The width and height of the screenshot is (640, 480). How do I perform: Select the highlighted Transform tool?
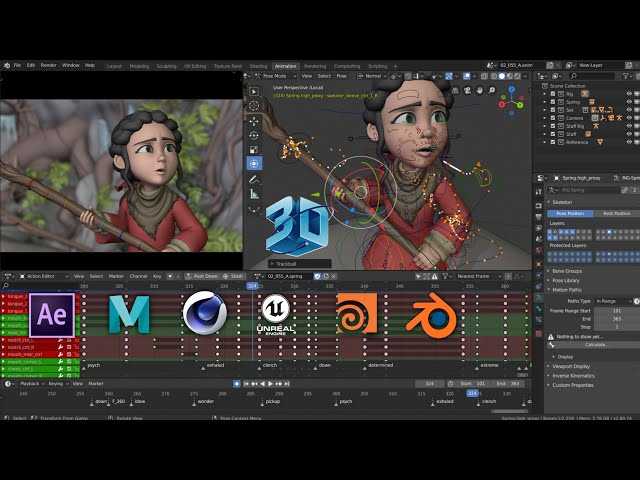254,164
